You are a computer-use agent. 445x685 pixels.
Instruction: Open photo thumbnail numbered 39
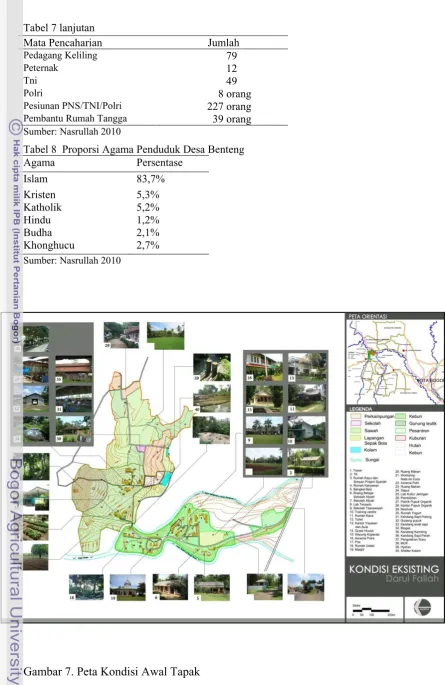tap(212, 367)
